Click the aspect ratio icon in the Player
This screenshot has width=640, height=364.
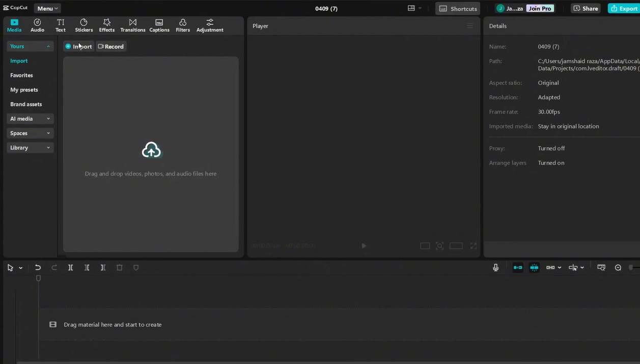[x=425, y=246]
